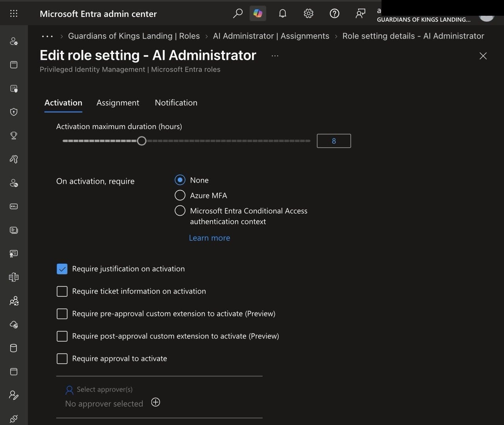Click the user with gear sidebar icon
This screenshot has width=504, height=425.
point(14,41)
